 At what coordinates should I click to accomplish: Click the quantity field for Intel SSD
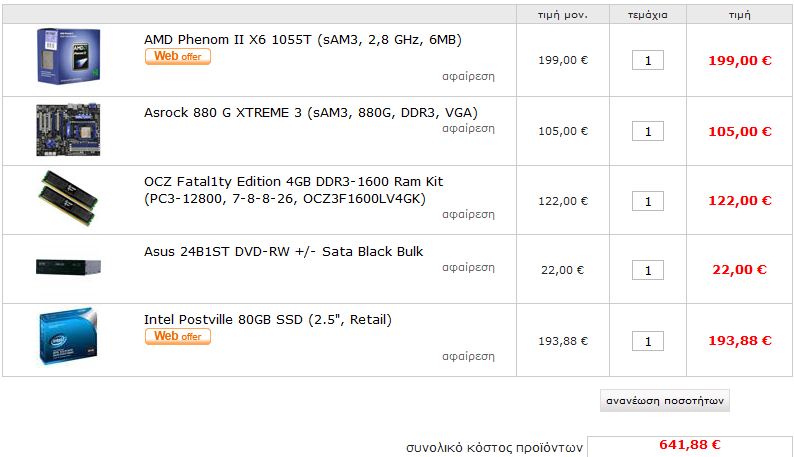point(648,341)
